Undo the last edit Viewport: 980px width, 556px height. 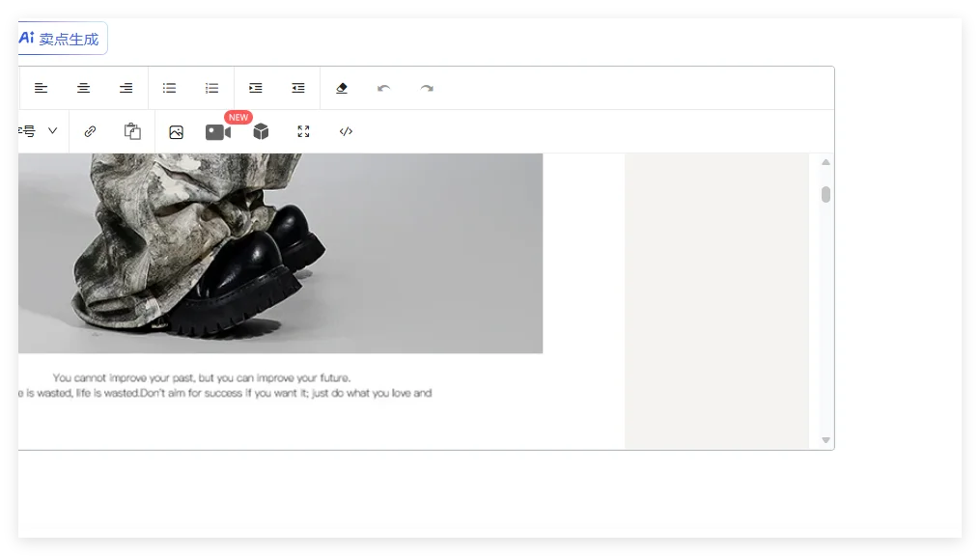coord(383,88)
